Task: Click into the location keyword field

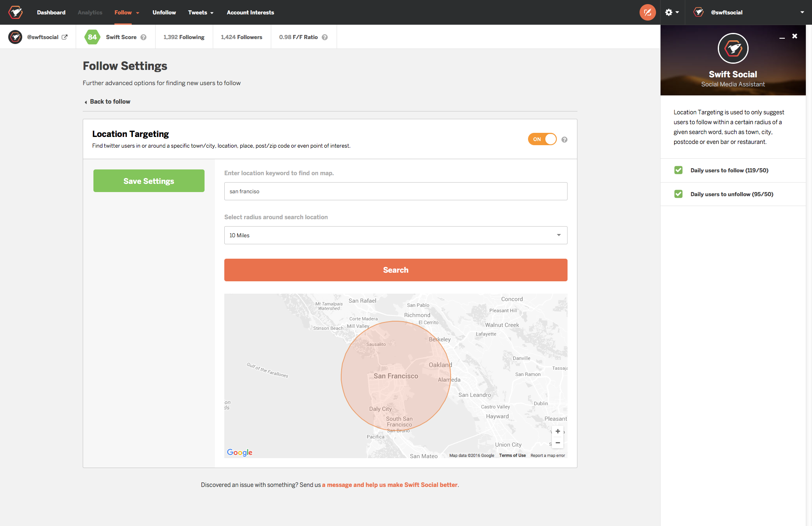Action: coord(396,191)
